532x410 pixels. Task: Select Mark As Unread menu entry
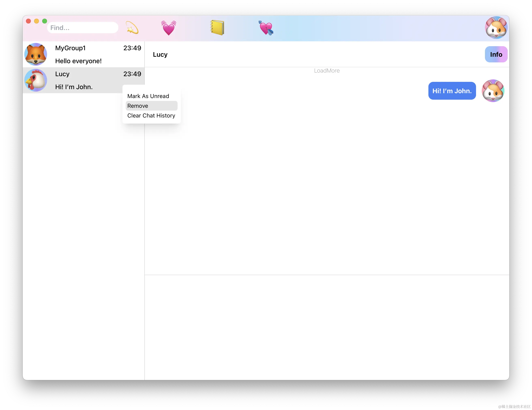pos(148,96)
